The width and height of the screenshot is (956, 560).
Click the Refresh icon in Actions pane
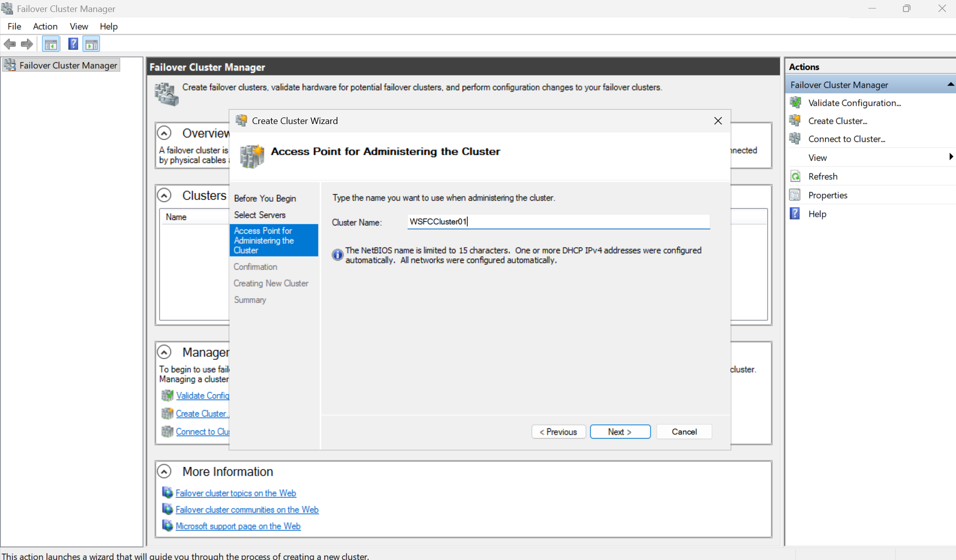coord(795,176)
